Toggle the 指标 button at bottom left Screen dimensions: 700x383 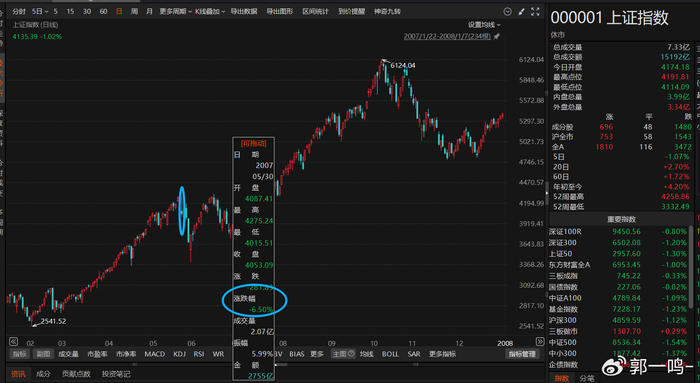pos(20,354)
